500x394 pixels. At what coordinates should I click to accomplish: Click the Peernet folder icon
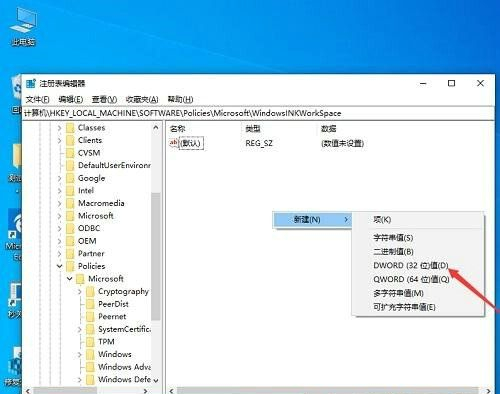90,317
